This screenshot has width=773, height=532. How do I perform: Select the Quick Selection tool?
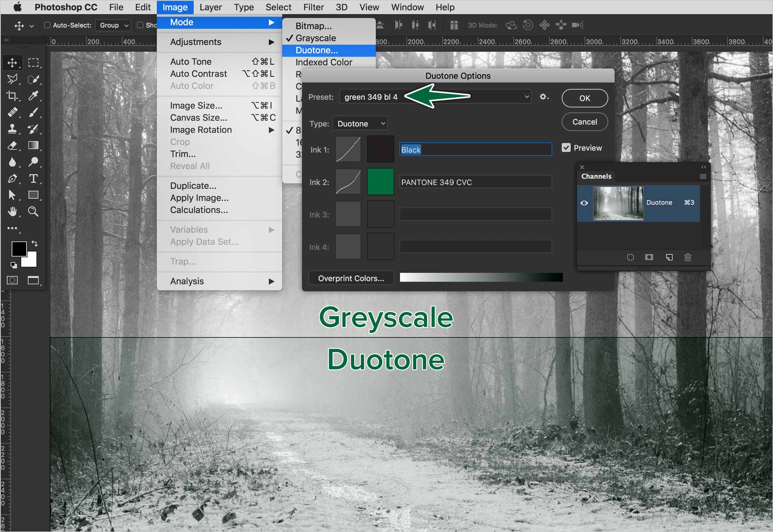point(33,79)
